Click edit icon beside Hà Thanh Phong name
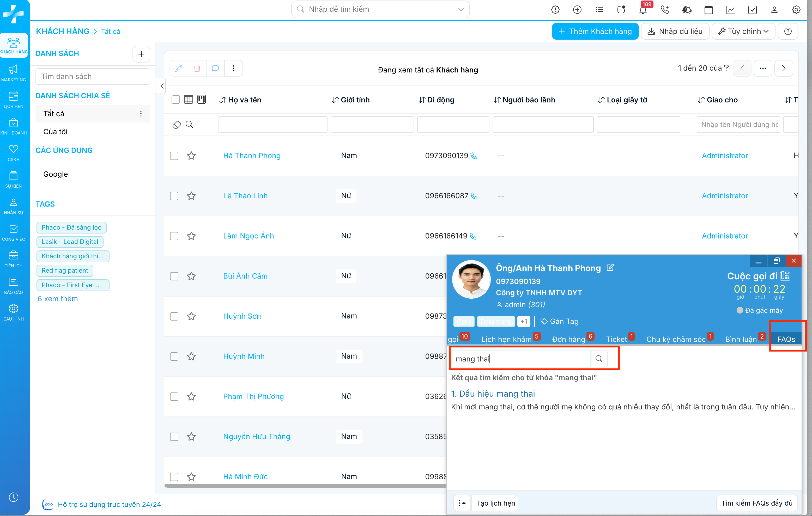Screen dimensions: 812x516 (x=610, y=268)
